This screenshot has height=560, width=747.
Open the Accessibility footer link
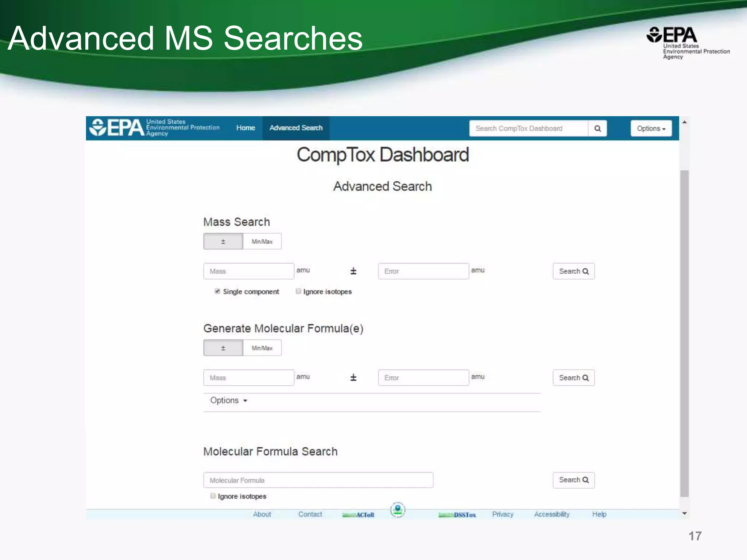(x=551, y=514)
